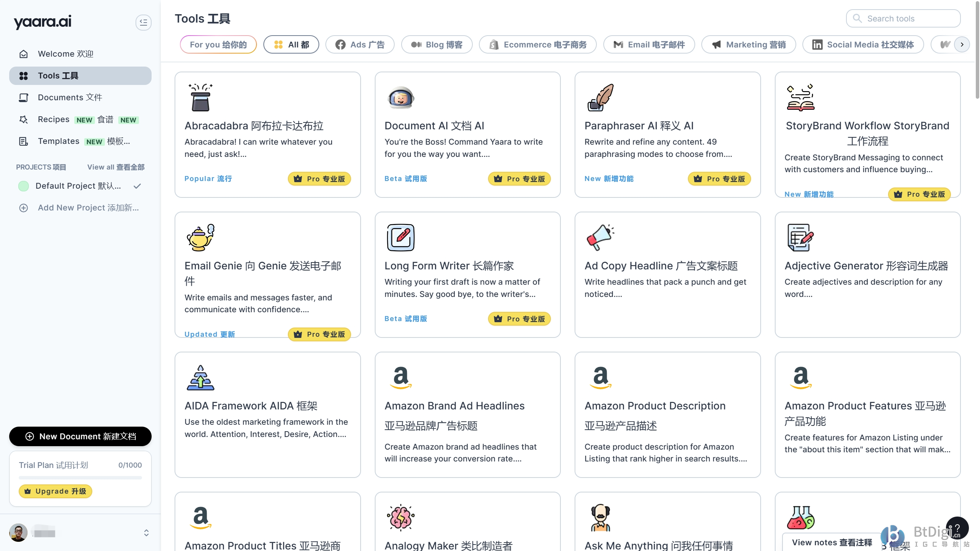Click Pro badge on StoryBrand Workflow card

point(920,194)
